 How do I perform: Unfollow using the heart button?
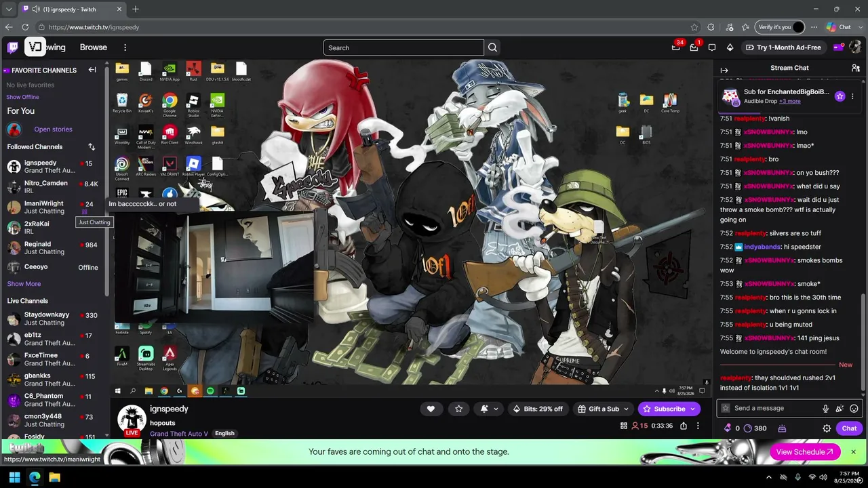(x=431, y=409)
